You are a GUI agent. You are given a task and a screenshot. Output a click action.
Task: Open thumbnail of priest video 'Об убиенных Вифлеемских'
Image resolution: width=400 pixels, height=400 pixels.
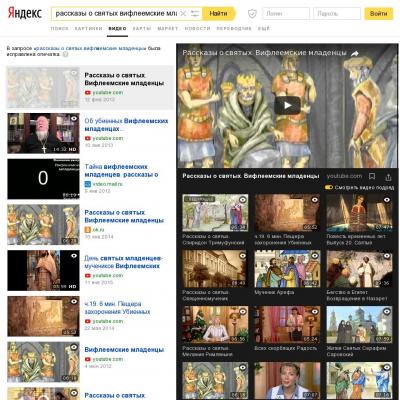point(43,133)
